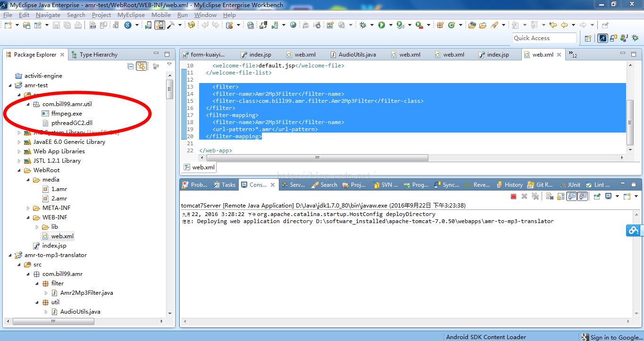644x341 pixels.
Task: Toggle Scroll Lock in Console toolbar
Action: point(561,196)
